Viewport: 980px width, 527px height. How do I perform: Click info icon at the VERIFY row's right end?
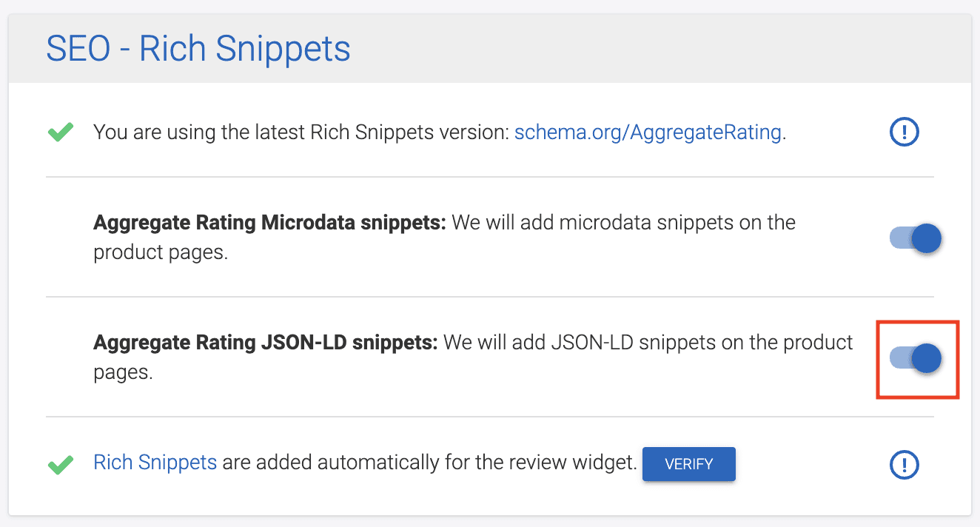point(904,465)
